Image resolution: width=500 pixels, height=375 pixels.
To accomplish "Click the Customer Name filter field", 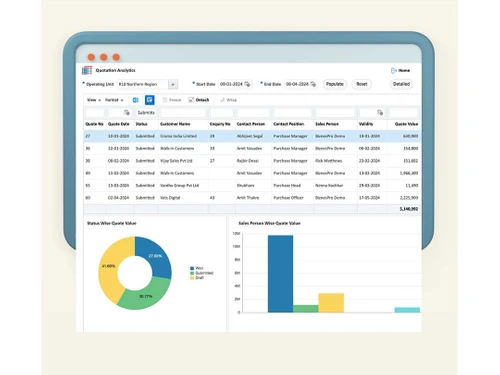I will 183,113.
